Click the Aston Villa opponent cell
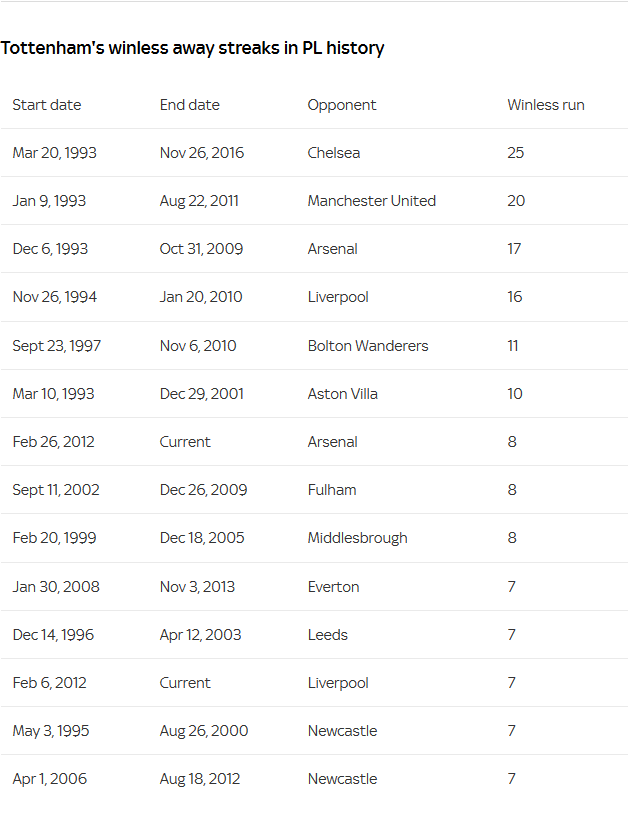This screenshot has width=628, height=835. [343, 394]
